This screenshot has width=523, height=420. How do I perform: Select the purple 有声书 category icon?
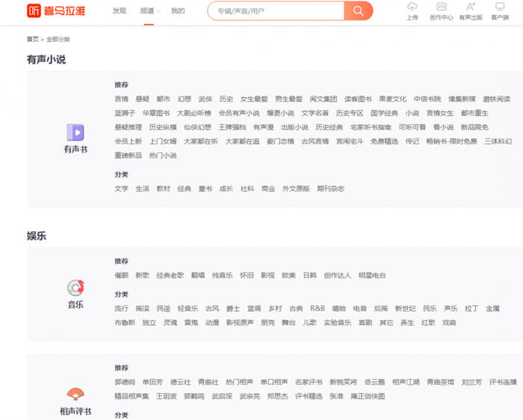point(75,133)
